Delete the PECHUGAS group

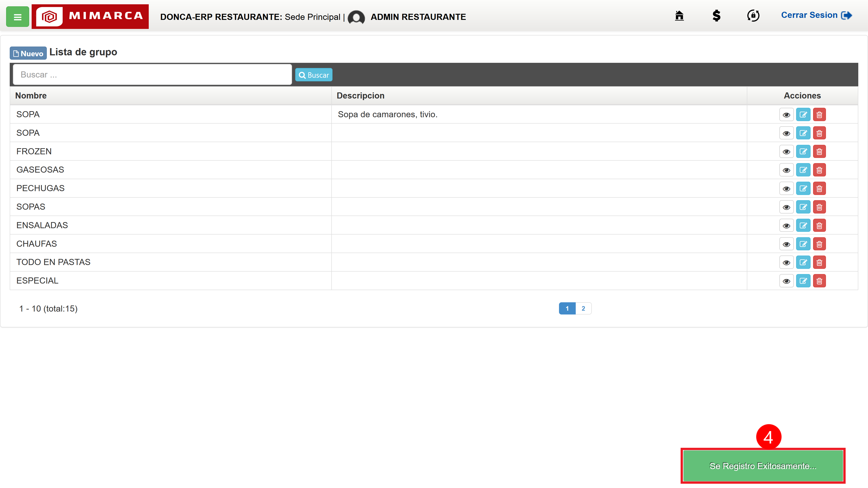(x=819, y=189)
